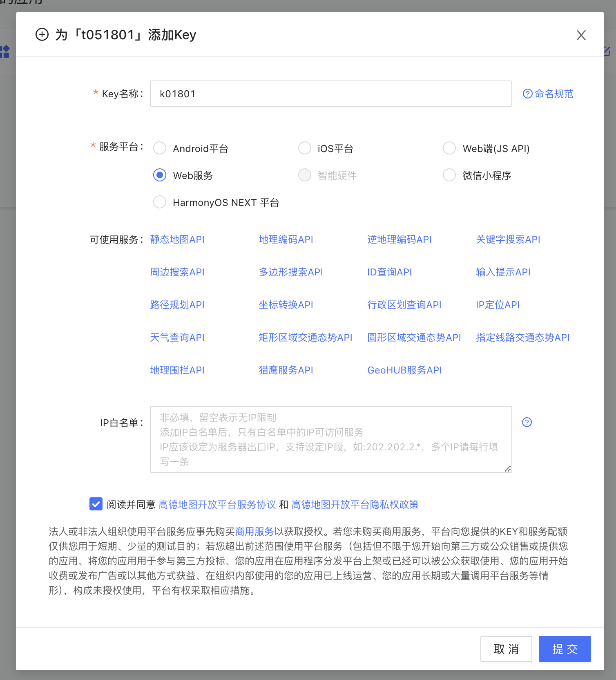616x680 pixels.
Task: Click into the IP白名单 text area
Action: pos(331,439)
